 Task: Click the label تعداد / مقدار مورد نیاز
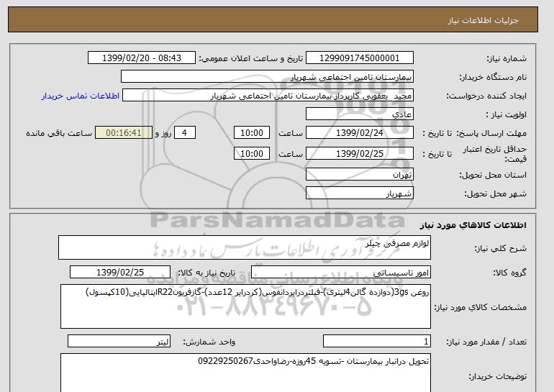click(486, 342)
